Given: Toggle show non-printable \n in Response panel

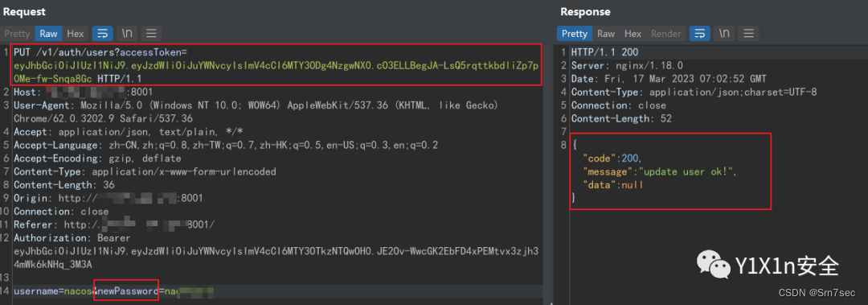Looking at the screenshot, I should pos(724,34).
